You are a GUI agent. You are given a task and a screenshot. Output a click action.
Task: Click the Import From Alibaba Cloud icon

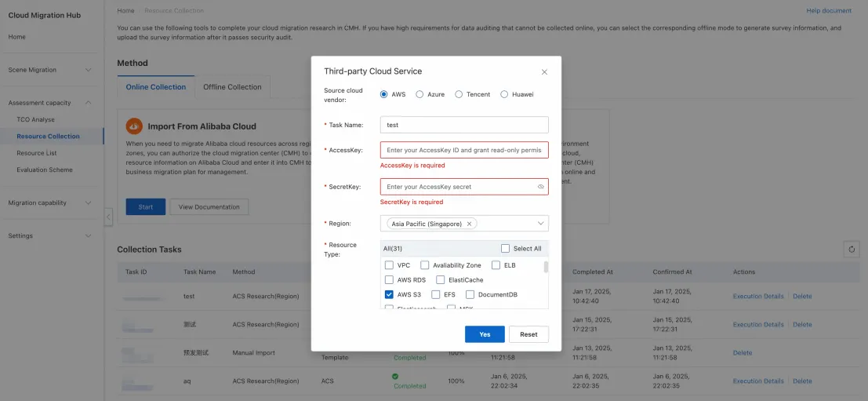(134, 126)
